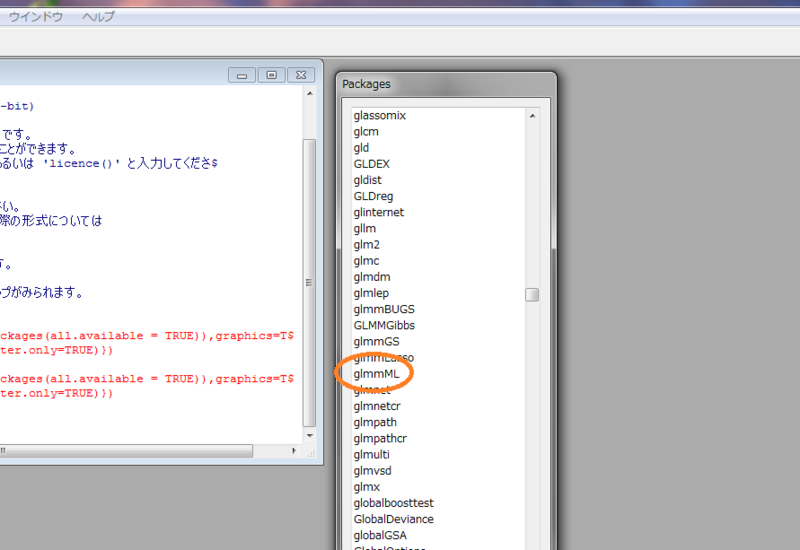Click the 'licence()' text in console

click(x=82, y=164)
